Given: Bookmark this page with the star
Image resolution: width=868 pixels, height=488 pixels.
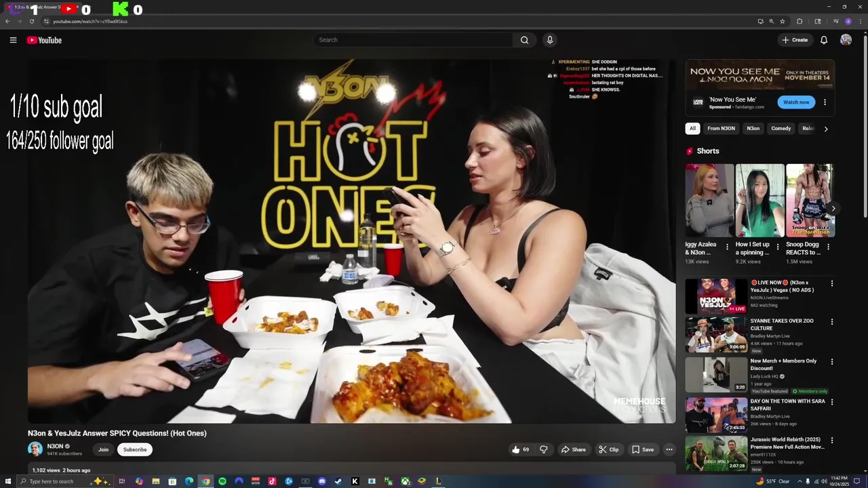Looking at the screenshot, I should click(x=783, y=21).
